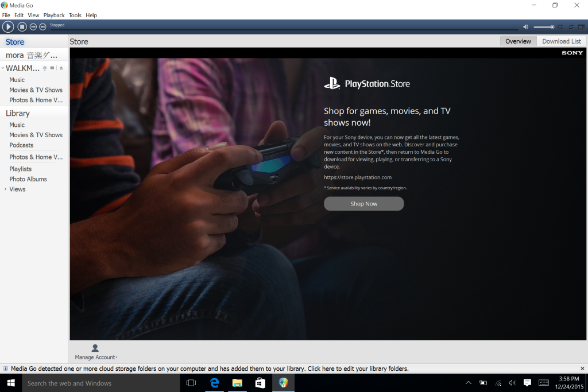Viewport: 588px width, 392px height.
Task: Launch Microsoft Edge from taskbar
Action: [215, 383]
